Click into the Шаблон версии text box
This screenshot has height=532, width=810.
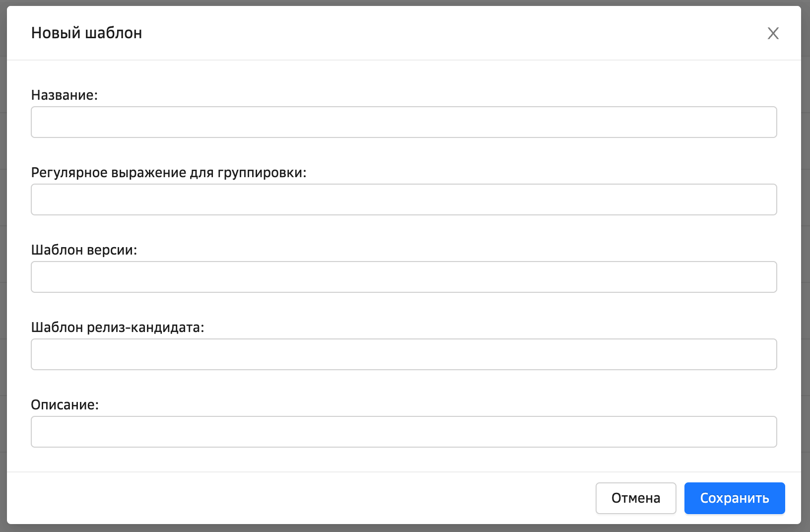tap(404, 277)
